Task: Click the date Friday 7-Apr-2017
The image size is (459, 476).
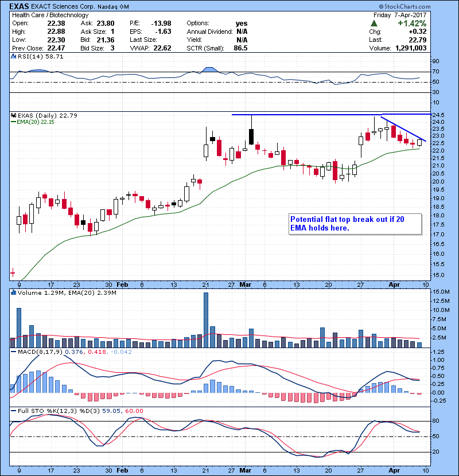Action: click(x=400, y=15)
